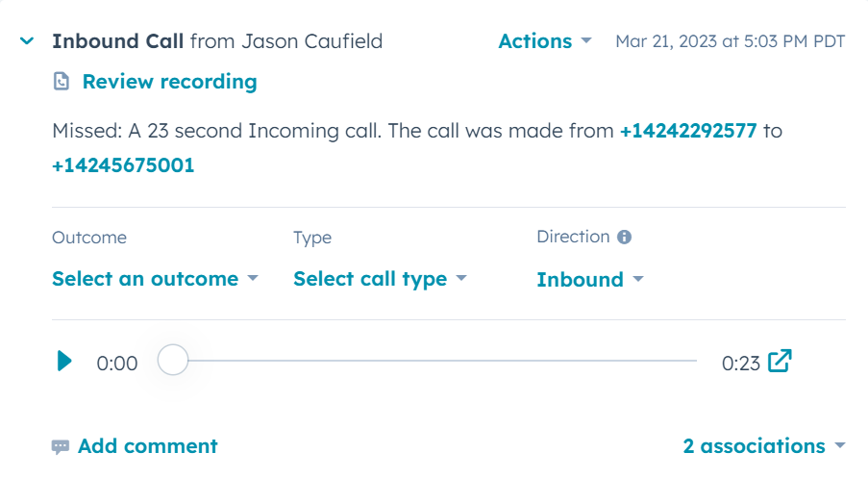
Task: Click the audio slider handle
Action: tap(173, 360)
